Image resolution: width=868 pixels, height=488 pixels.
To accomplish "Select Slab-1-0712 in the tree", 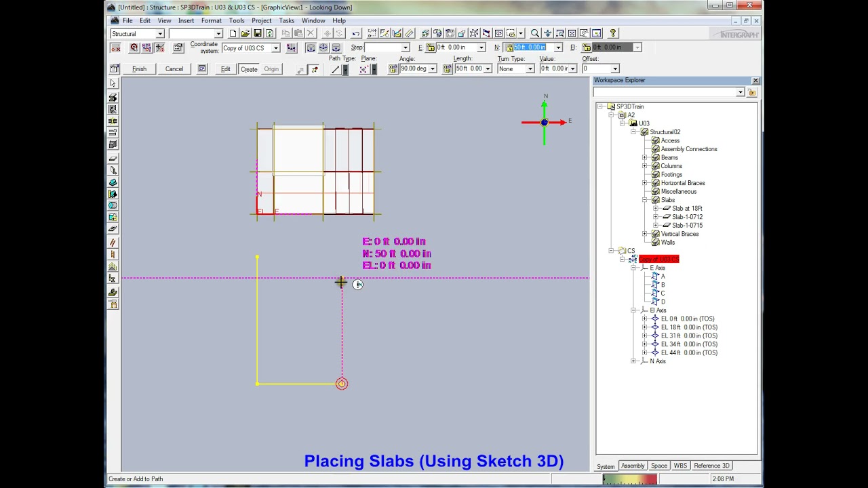I will tap(687, 217).
